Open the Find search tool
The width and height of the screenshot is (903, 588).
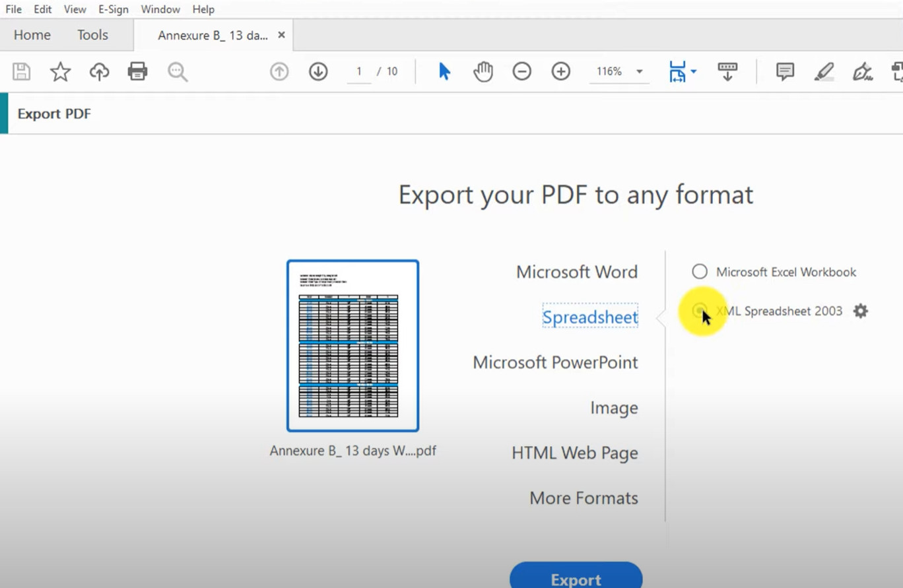pos(177,71)
